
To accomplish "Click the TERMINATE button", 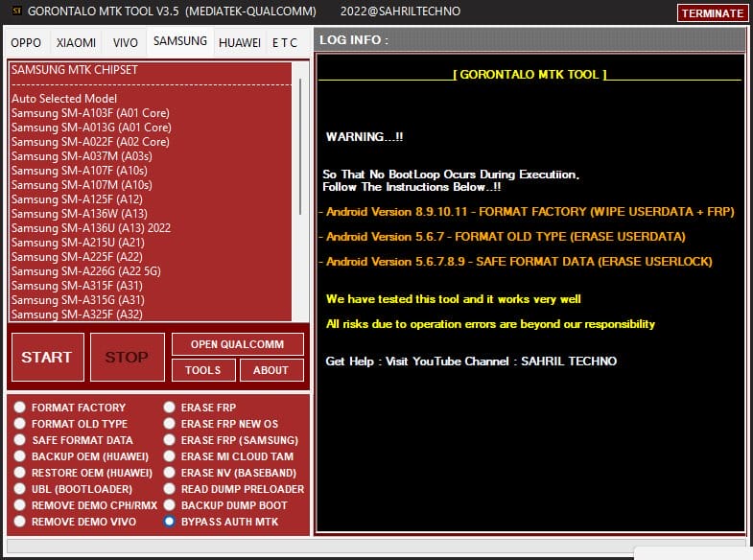I will 713,13.
